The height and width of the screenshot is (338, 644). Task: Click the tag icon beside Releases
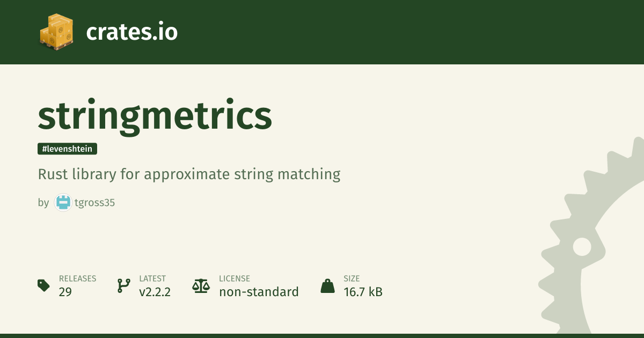click(44, 285)
